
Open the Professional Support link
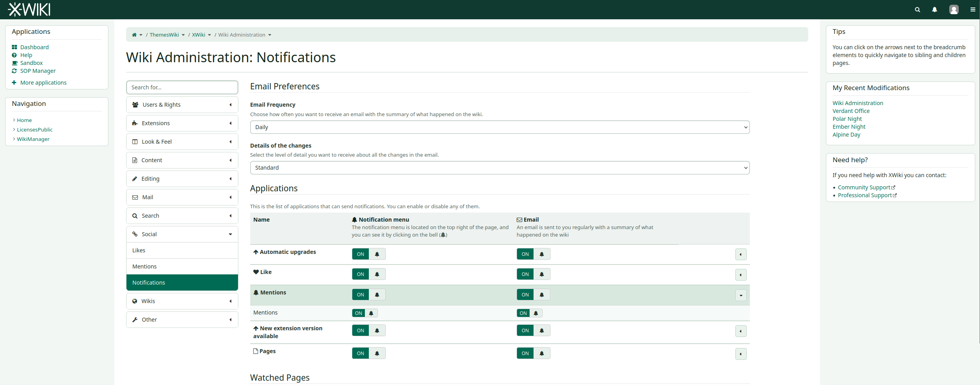tap(865, 196)
